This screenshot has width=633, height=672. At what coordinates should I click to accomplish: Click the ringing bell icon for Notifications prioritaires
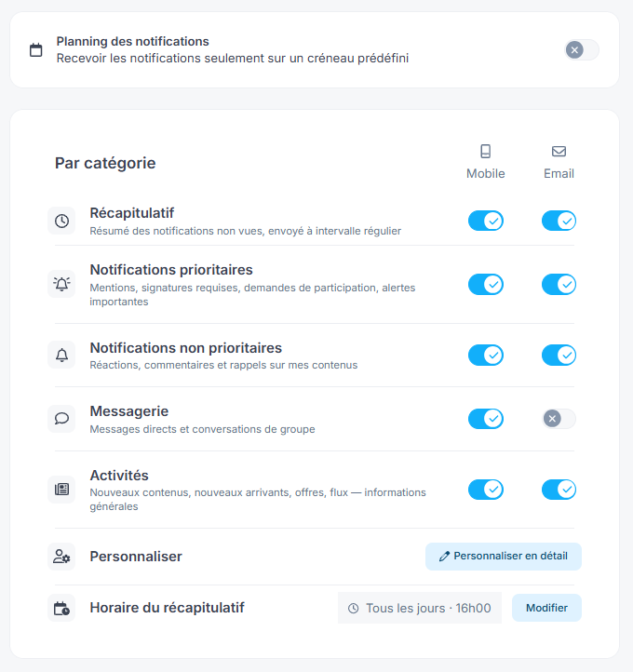click(61, 284)
